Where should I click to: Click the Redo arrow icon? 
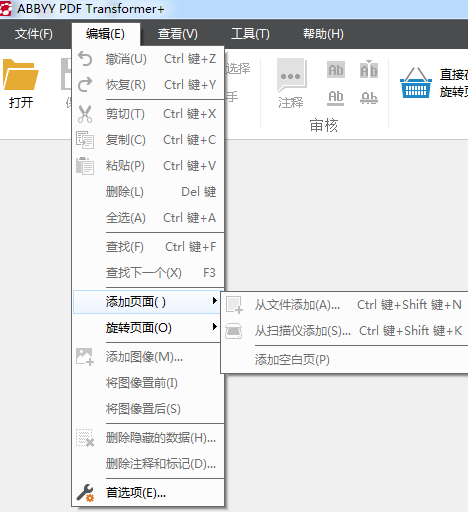tap(85, 85)
